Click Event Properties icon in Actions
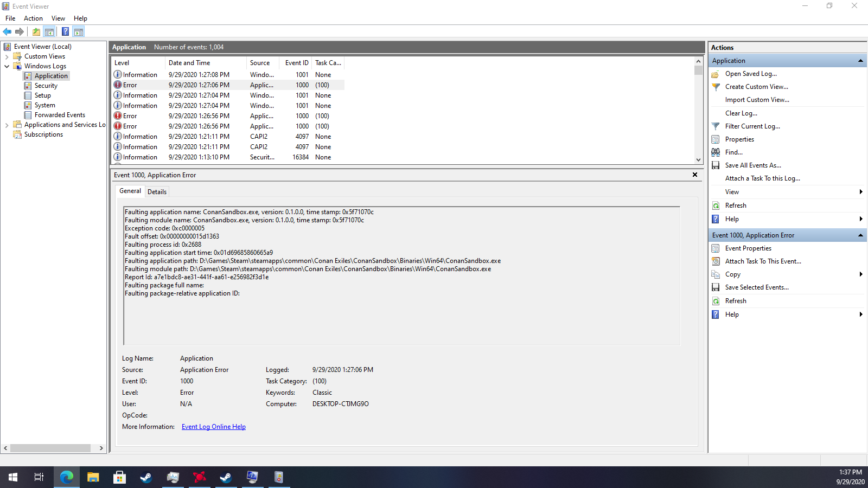Image resolution: width=868 pixels, height=488 pixels. pyautogui.click(x=716, y=248)
